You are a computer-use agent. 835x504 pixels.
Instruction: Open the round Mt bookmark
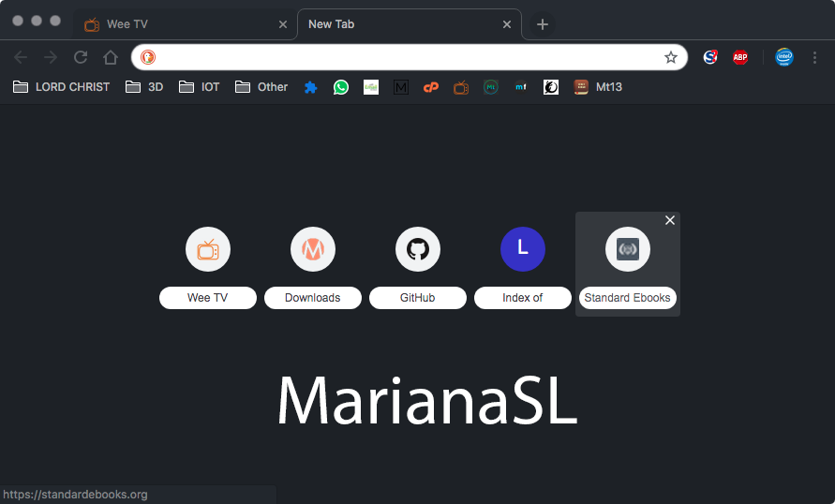491,87
